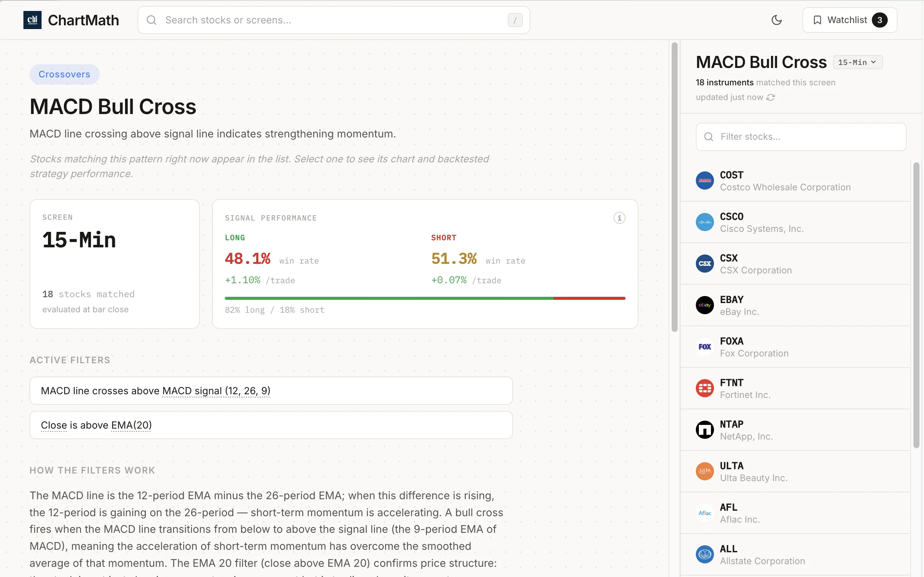Open the ULTA ticker row
Image resolution: width=924 pixels, height=577 pixels.
[x=795, y=472]
